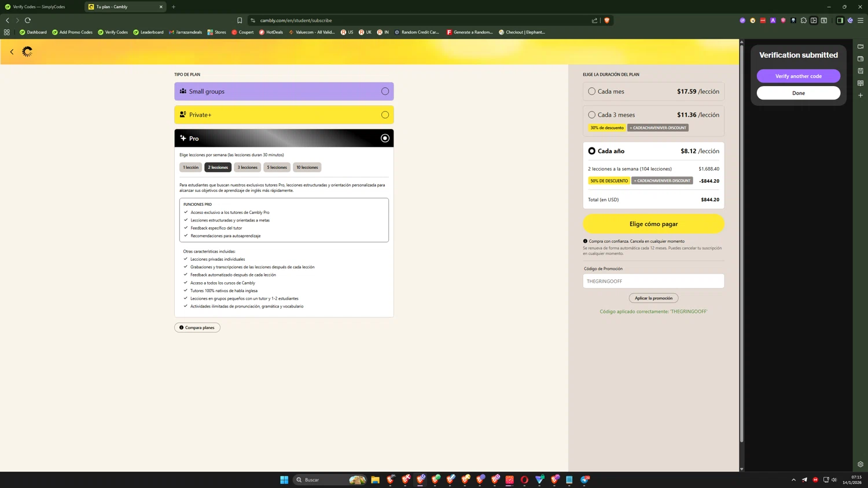Open the Brave Wallet icon in sidebar
Viewport: 868px width, 488px height.
860,59
